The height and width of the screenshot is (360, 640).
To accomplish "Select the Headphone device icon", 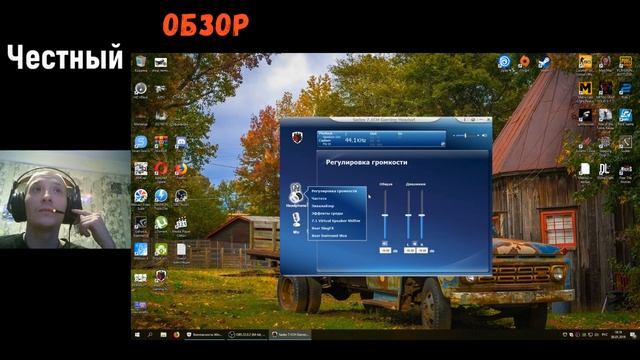I will [x=297, y=193].
